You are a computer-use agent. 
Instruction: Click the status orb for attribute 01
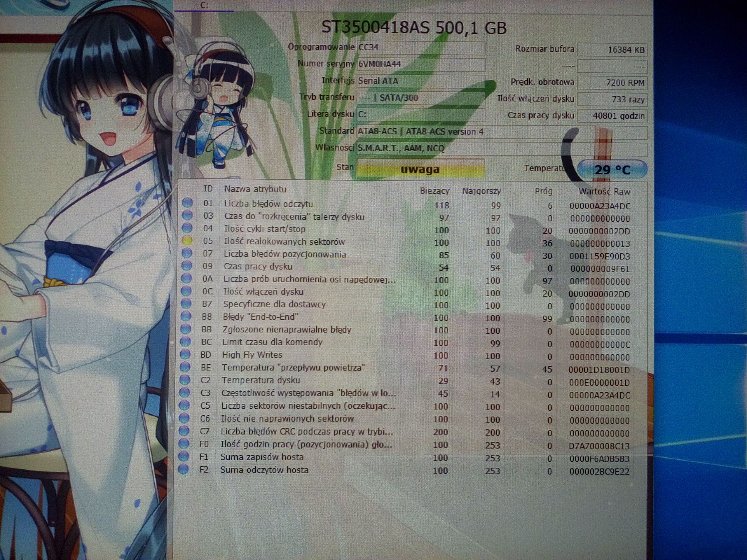click(187, 202)
